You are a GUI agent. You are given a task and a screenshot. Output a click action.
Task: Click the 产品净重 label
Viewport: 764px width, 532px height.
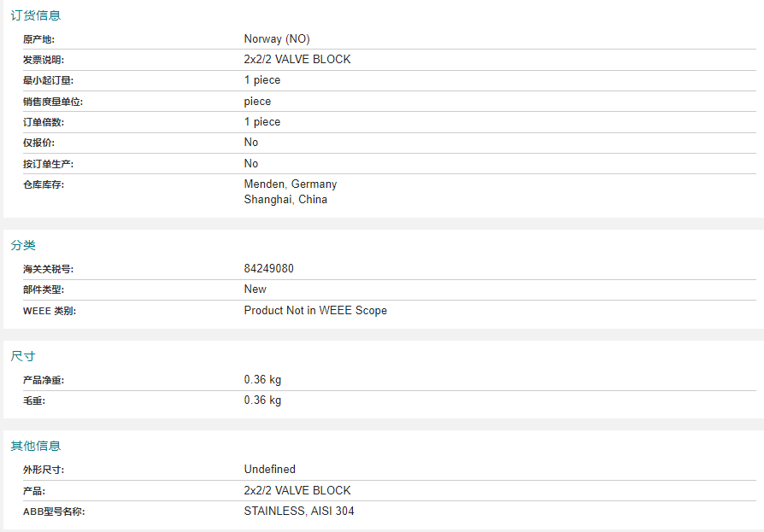44,380
